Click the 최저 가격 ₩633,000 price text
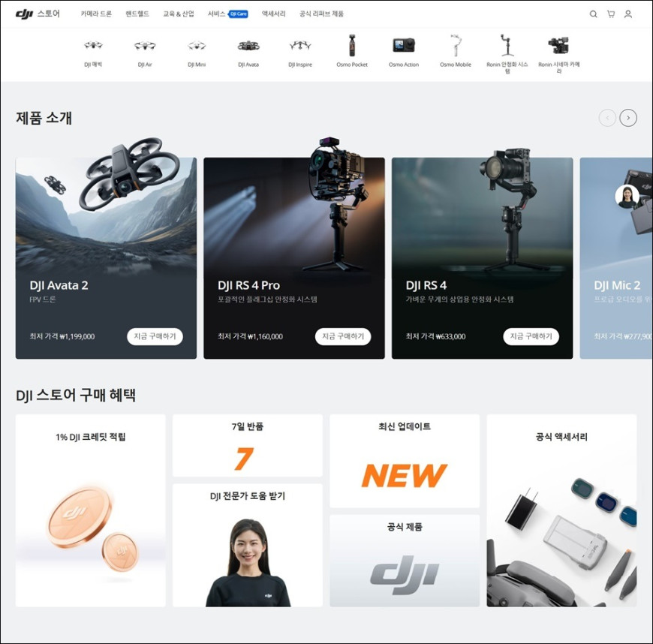Image resolution: width=653 pixels, height=644 pixels. coord(435,336)
